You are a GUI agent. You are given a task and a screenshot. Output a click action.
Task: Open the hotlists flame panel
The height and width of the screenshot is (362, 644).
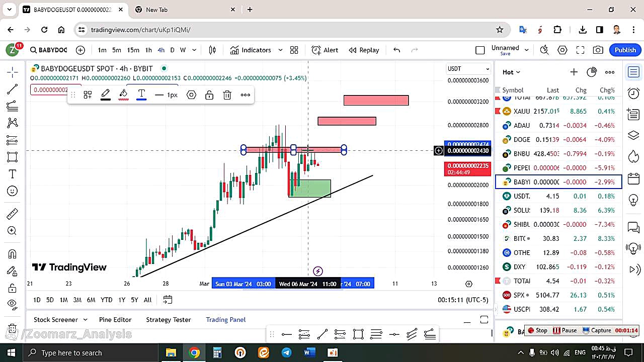pyautogui.click(x=633, y=157)
